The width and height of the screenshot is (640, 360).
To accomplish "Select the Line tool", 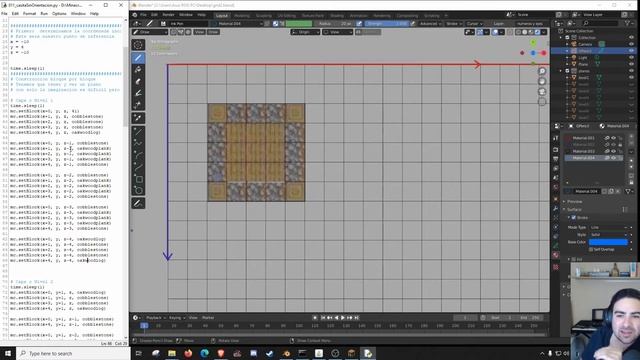I will [x=138, y=131].
